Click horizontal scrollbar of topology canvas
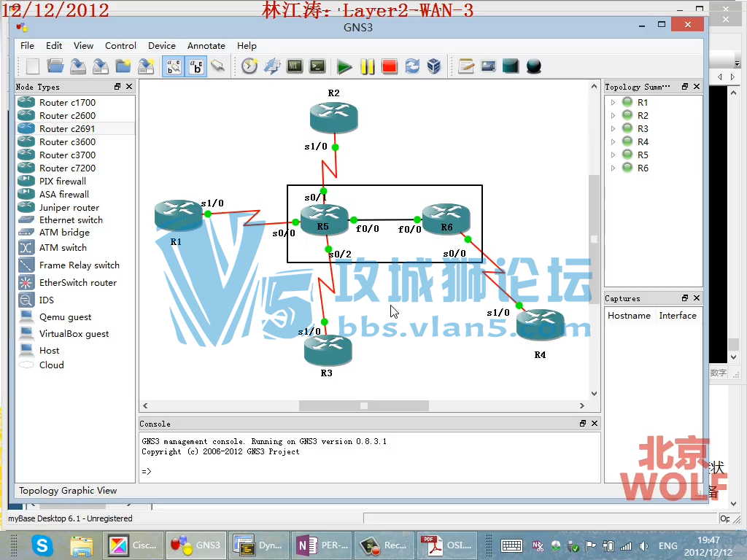 pos(363,406)
